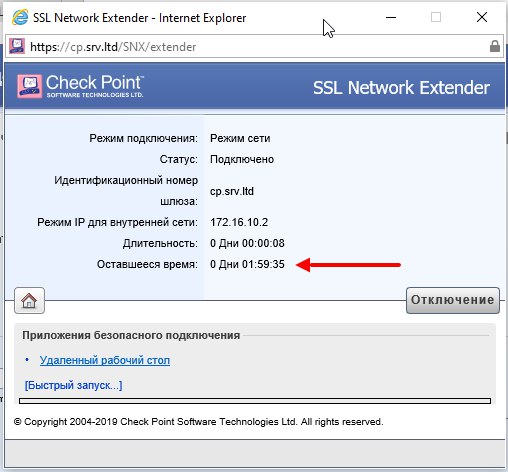
Task: Click the home icon button
Action: pos(29,301)
